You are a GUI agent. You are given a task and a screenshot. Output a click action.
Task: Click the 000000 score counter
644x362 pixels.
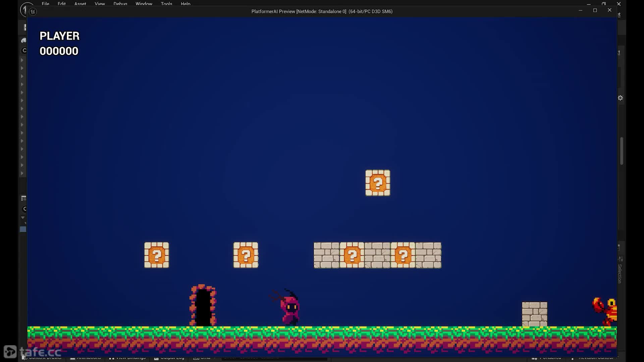59,51
